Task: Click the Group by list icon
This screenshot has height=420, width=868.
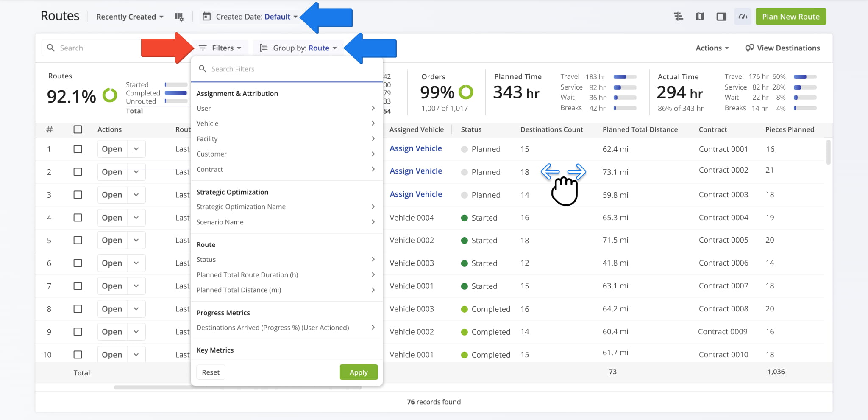Action: click(x=264, y=48)
